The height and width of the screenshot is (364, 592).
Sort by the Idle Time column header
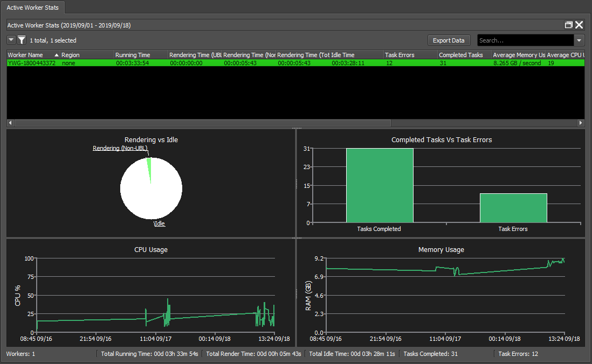[357, 55]
